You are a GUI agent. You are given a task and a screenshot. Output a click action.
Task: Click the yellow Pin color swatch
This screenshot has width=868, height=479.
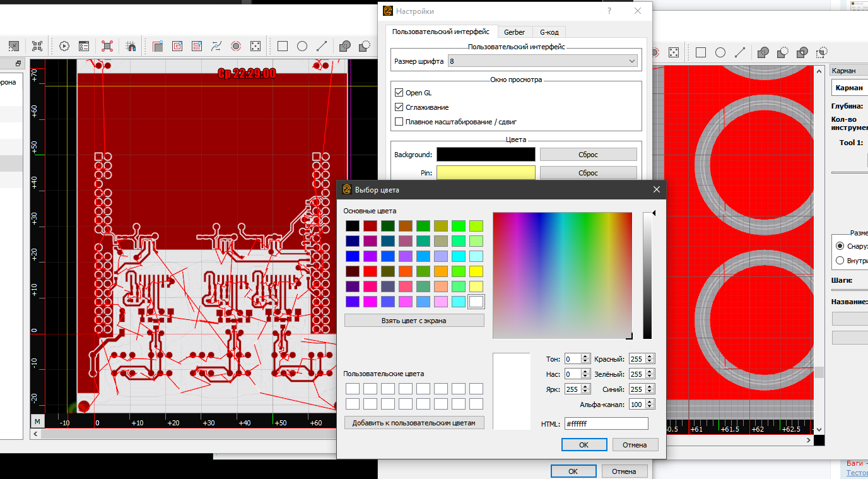click(486, 173)
